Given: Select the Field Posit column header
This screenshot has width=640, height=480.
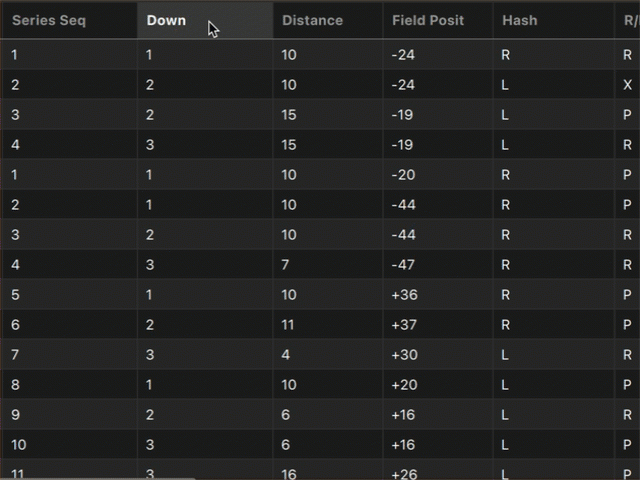Looking at the screenshot, I should pos(428,20).
